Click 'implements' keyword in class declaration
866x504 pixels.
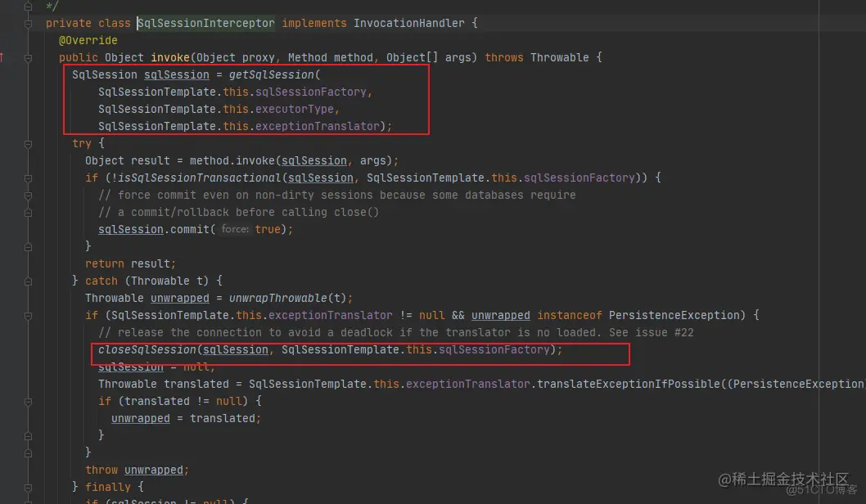314,23
